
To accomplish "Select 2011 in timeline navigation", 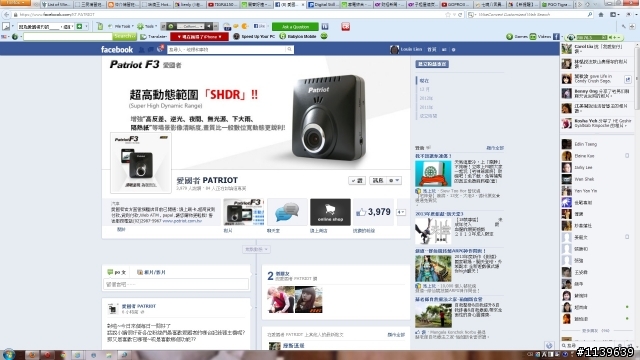I will [x=426, y=107].
